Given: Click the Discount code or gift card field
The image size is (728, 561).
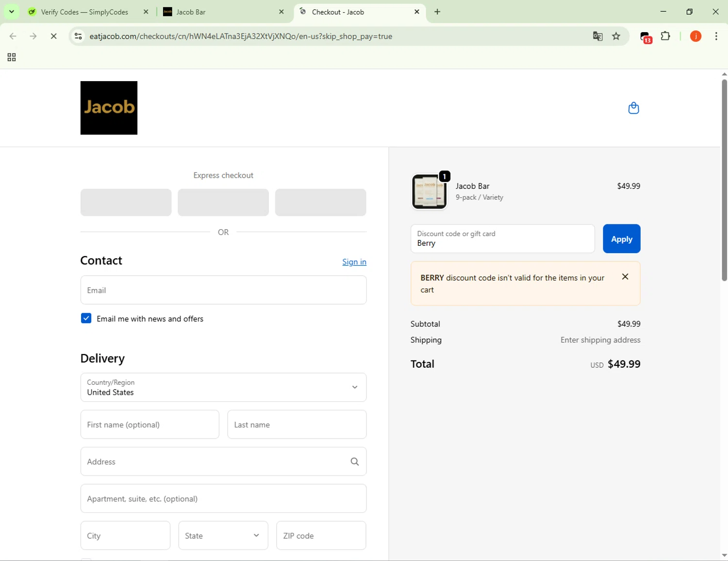Looking at the screenshot, I should [502, 238].
